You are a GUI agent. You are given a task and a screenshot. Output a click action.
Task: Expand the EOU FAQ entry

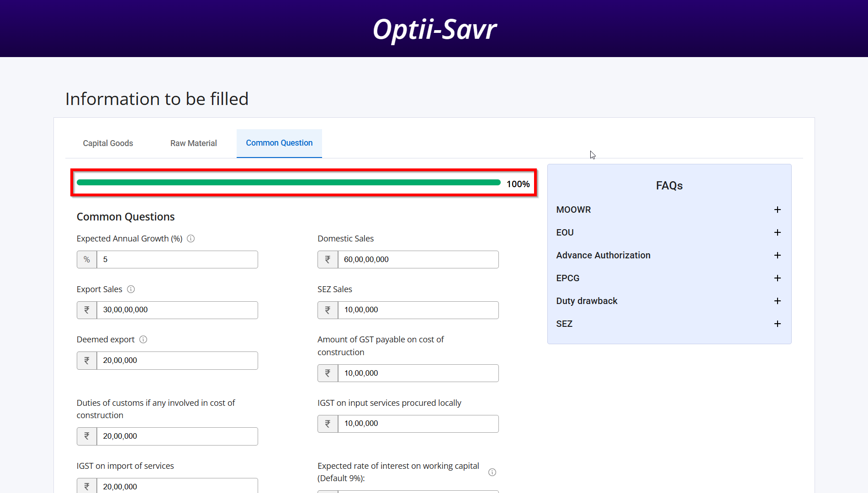pos(777,232)
